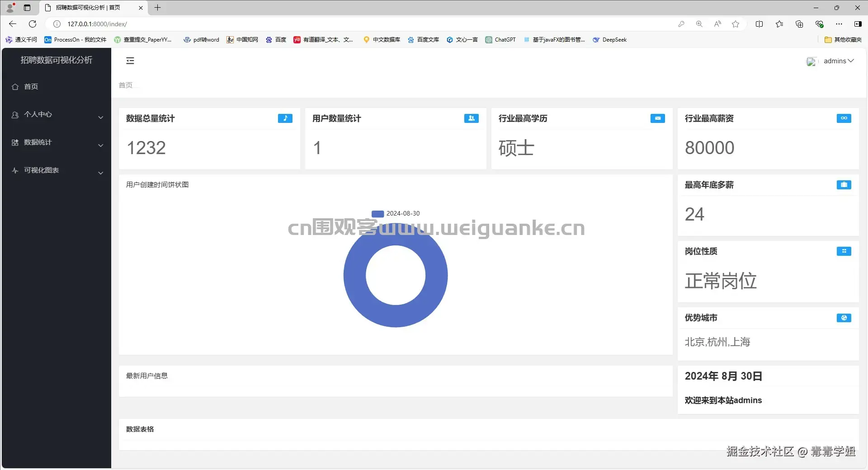Click the site information icon in address bar

tap(57, 24)
